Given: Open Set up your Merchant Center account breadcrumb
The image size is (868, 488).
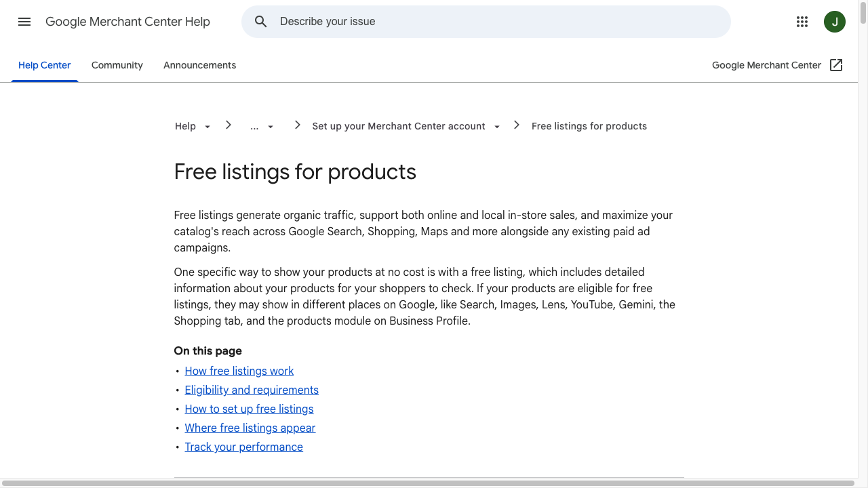Looking at the screenshot, I should tap(399, 126).
